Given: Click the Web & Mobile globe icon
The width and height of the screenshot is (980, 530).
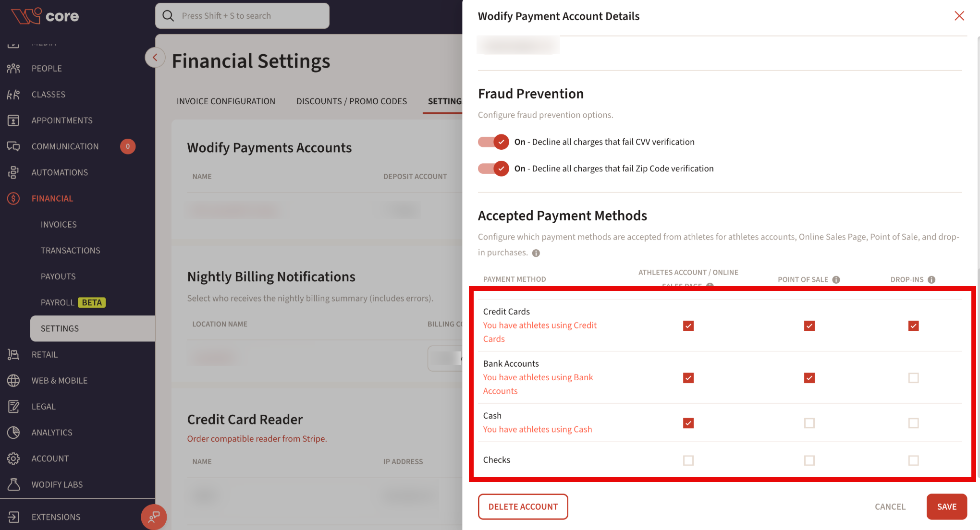Looking at the screenshot, I should pyautogui.click(x=13, y=381).
